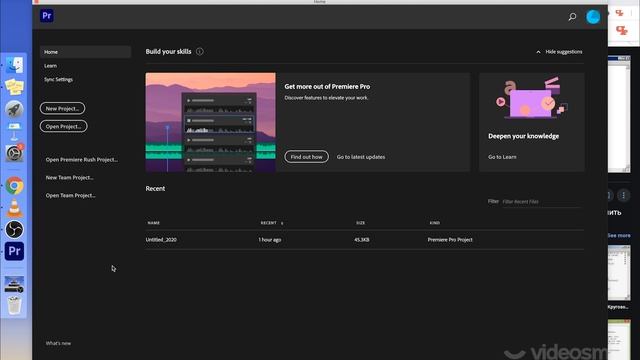Viewport: 640px width, 360px height.
Task: Click the info icon beside Build your skills
Action: 200,51
